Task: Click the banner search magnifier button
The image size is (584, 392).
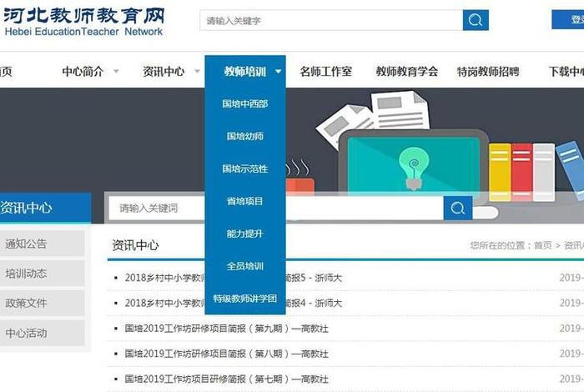Action: (457, 209)
